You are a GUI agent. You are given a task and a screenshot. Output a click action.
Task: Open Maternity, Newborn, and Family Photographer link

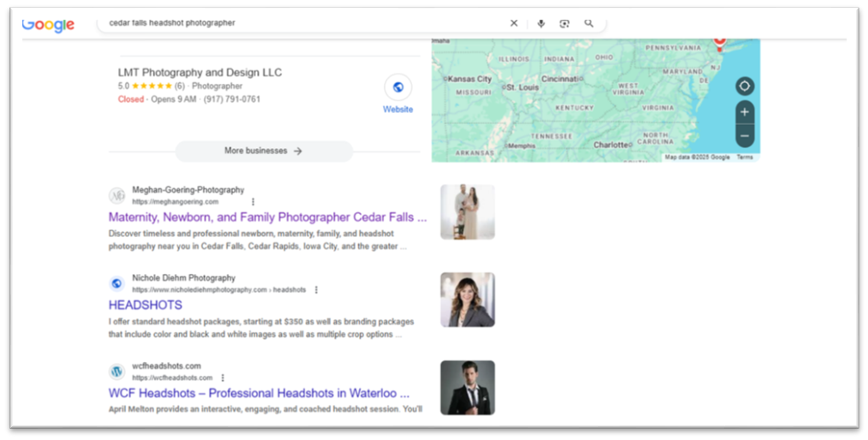267,217
